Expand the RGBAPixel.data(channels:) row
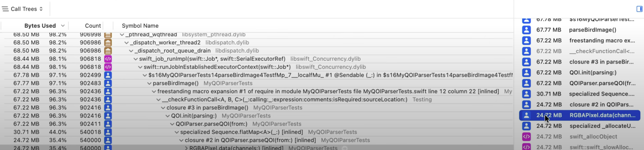Viewport: 644px width, 150px height. pos(186,148)
